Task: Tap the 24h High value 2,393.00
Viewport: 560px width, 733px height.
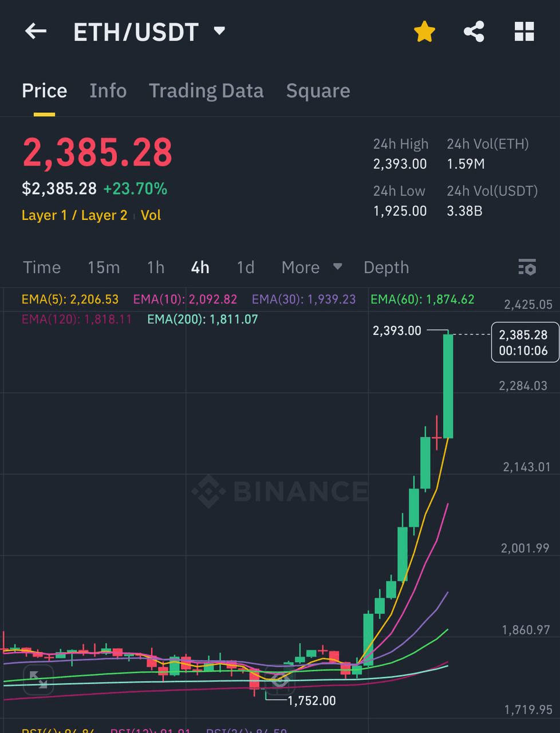Action: pos(400,164)
